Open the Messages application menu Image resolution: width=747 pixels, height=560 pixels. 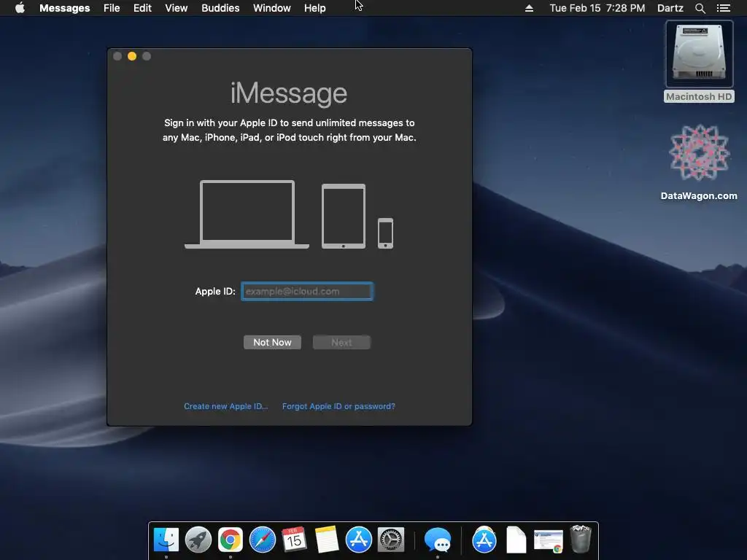pyautogui.click(x=65, y=8)
